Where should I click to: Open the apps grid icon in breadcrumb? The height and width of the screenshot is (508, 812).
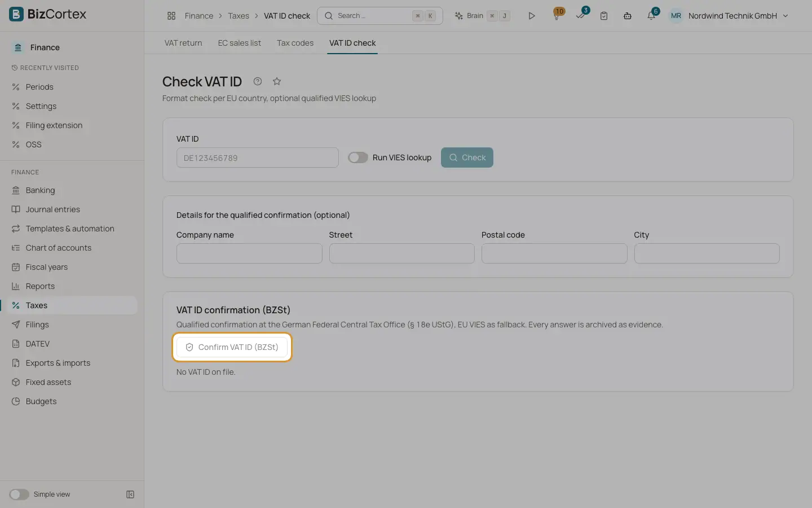tap(171, 16)
